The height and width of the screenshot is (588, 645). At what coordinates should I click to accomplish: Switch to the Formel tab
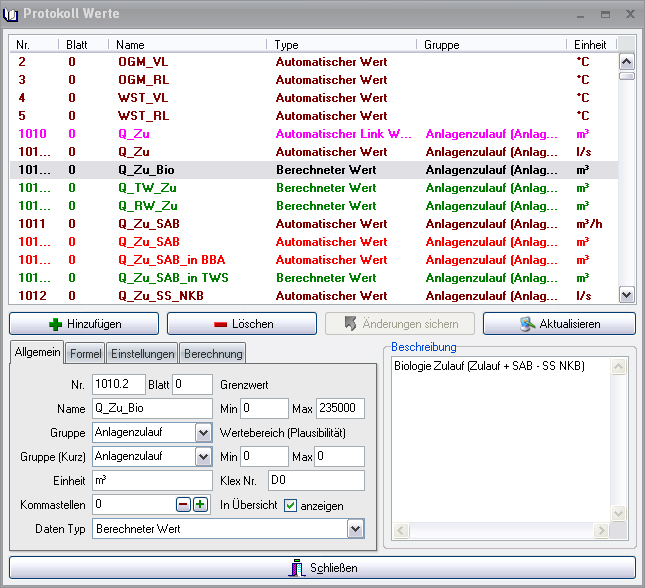(x=85, y=354)
